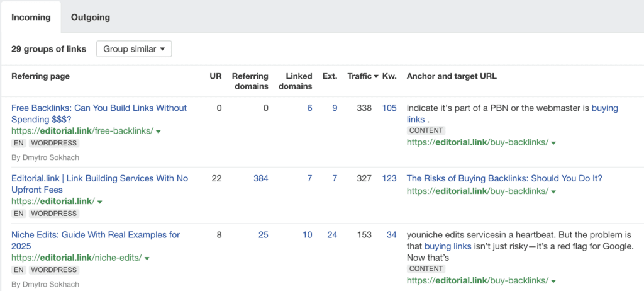Select the traffic value 153

[365, 234]
